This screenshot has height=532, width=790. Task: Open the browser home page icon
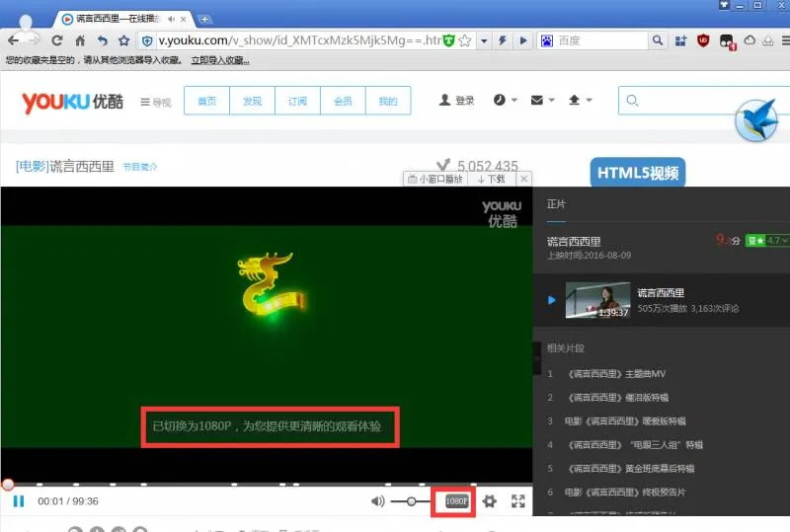click(80, 40)
